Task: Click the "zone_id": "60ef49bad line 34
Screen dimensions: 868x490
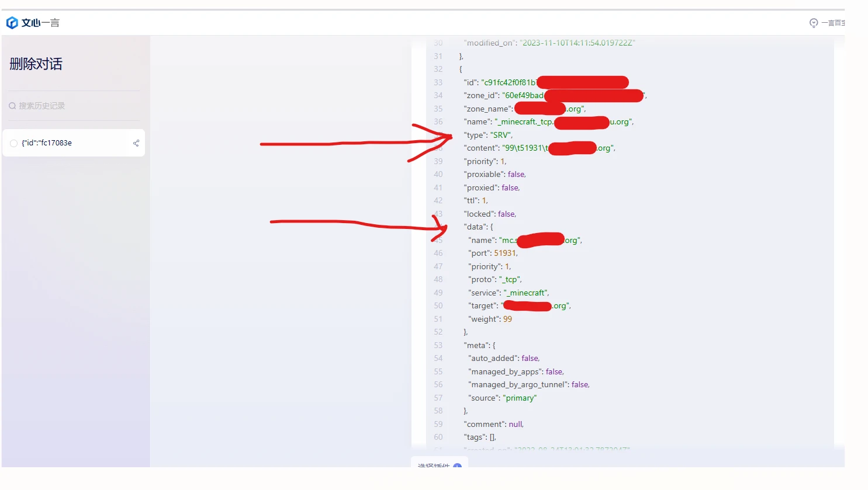Action: pyautogui.click(x=555, y=95)
